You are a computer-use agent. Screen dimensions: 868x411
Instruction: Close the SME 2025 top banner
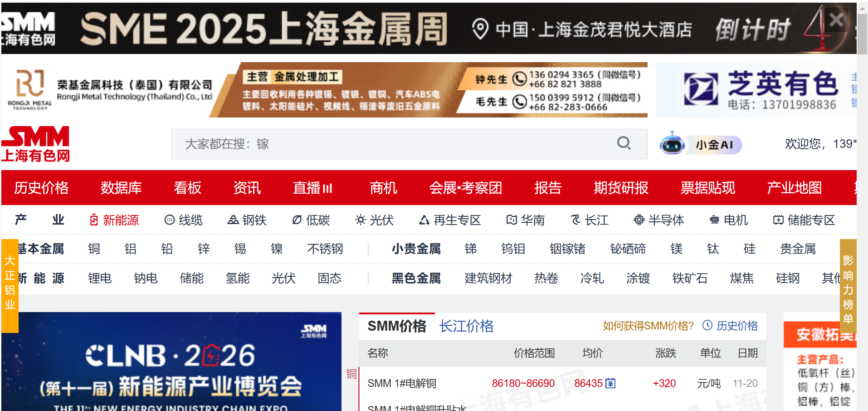(836, 20)
